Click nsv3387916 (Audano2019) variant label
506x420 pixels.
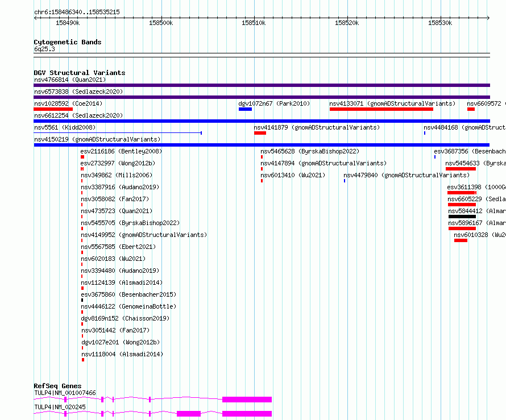coord(120,187)
